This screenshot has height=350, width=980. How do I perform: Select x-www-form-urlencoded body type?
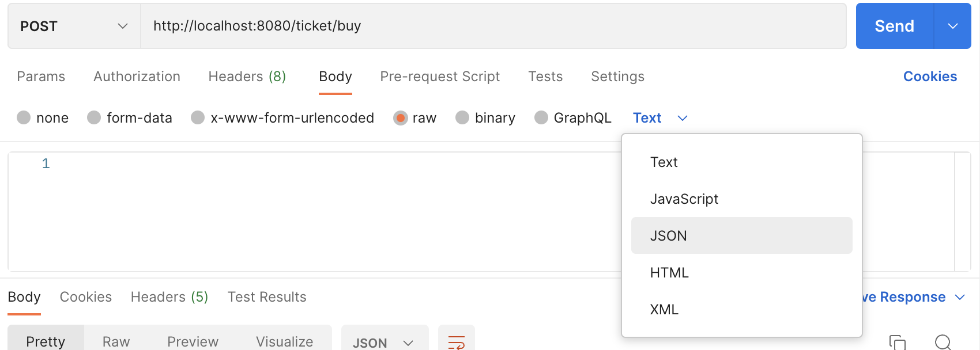[198, 118]
